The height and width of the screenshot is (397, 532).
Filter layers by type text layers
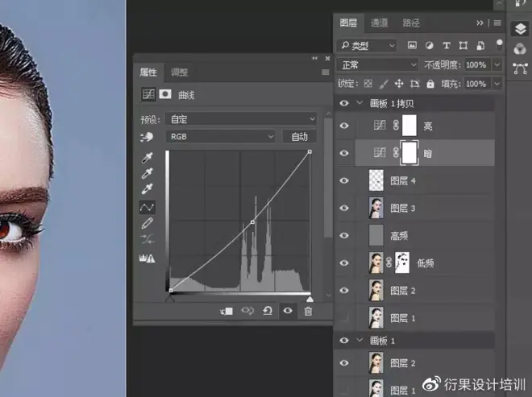pos(447,45)
